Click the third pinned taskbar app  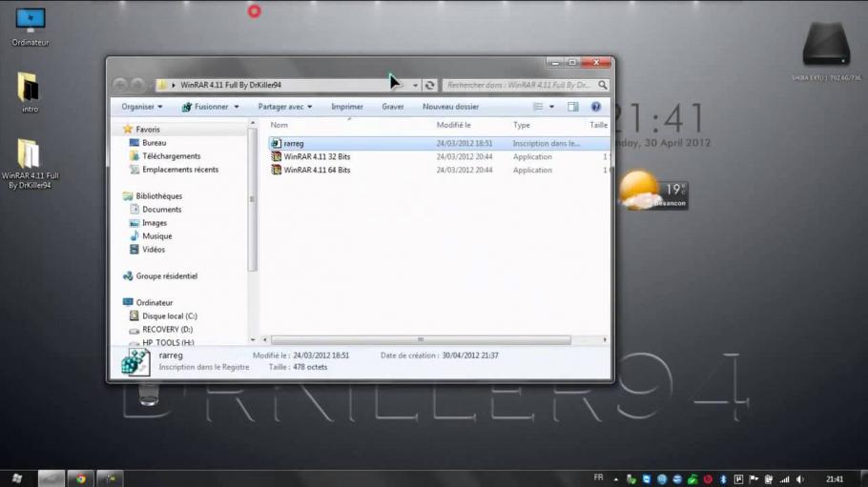(x=110, y=478)
